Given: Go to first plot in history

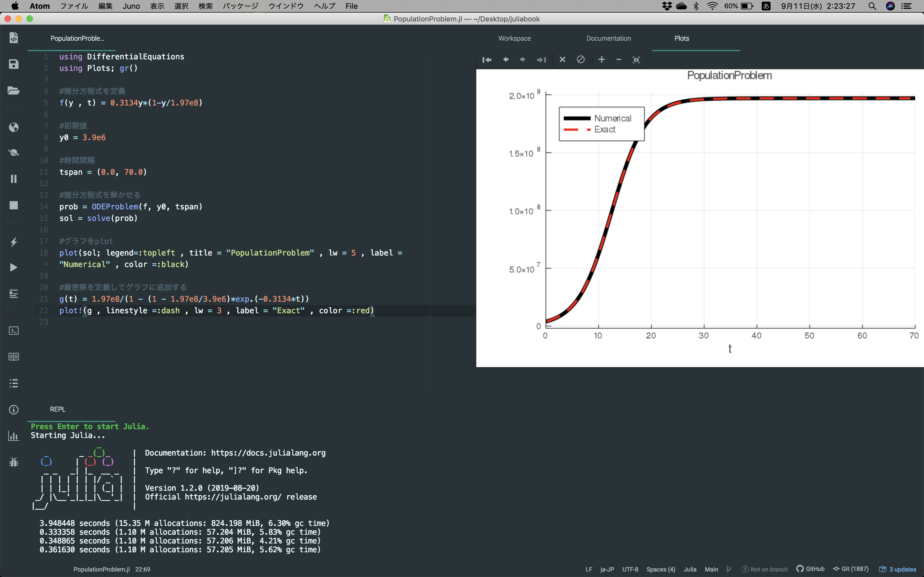Looking at the screenshot, I should tap(487, 60).
